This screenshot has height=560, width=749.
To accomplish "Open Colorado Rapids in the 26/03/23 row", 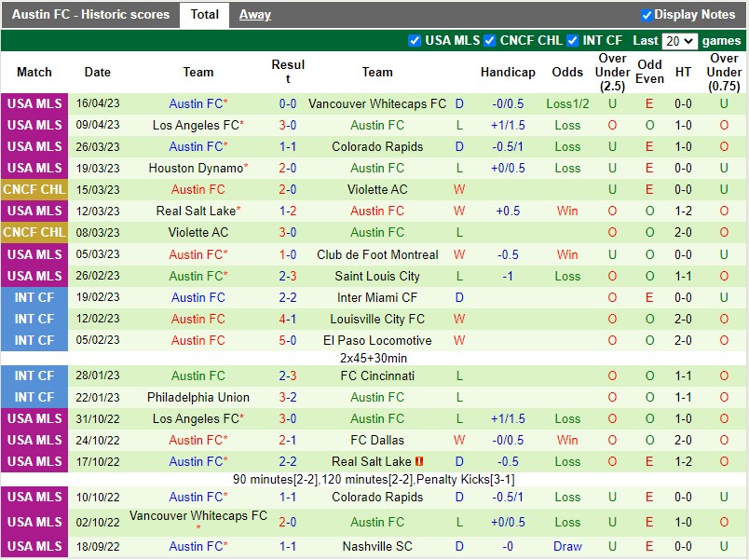I will click(x=377, y=146).
